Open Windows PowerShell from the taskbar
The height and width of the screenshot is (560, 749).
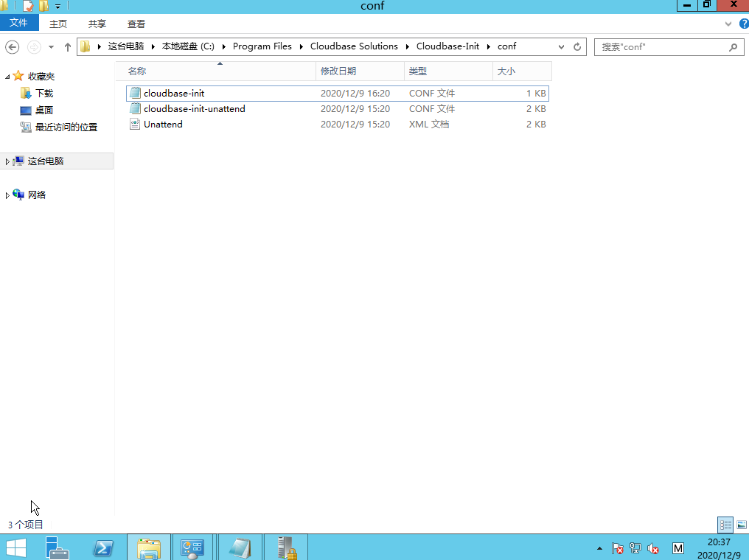pos(103,547)
